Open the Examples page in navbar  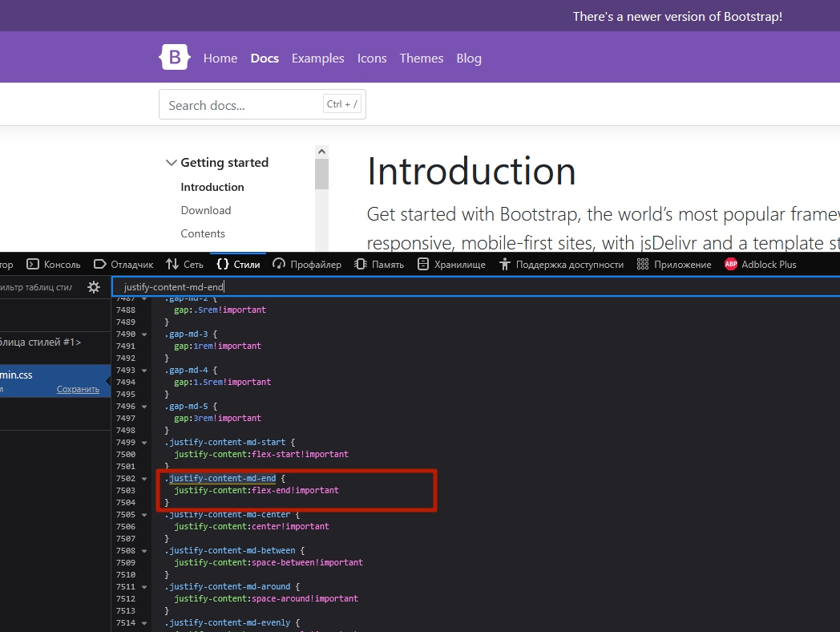pos(317,59)
